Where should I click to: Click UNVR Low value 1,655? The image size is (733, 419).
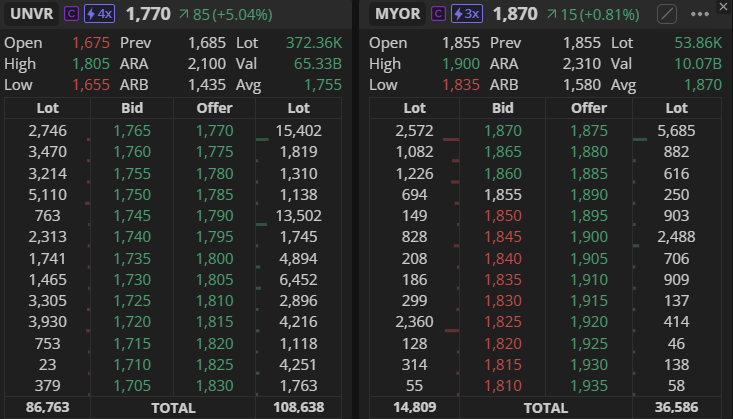[91, 85]
